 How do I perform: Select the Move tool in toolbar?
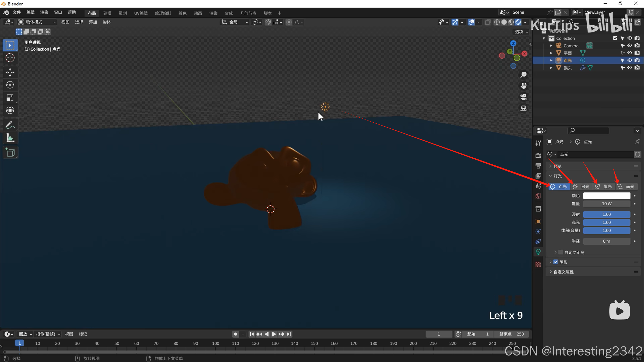coord(10,72)
